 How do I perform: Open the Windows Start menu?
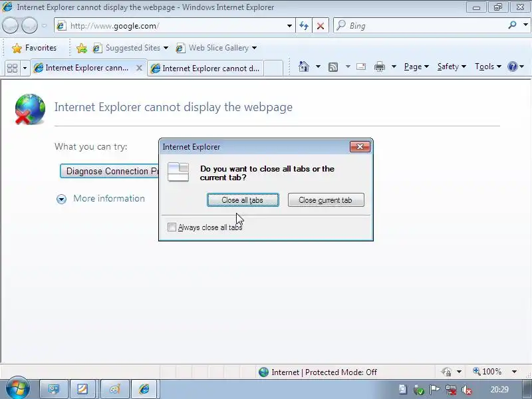point(18,388)
